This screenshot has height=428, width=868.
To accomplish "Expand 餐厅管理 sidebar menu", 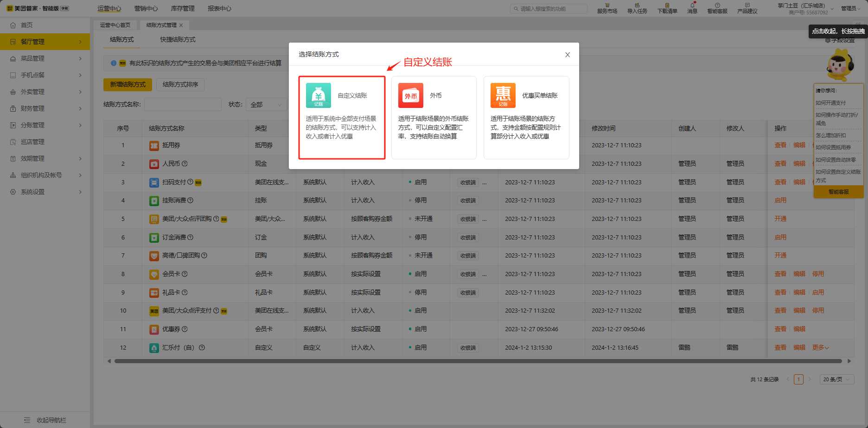I will click(45, 42).
